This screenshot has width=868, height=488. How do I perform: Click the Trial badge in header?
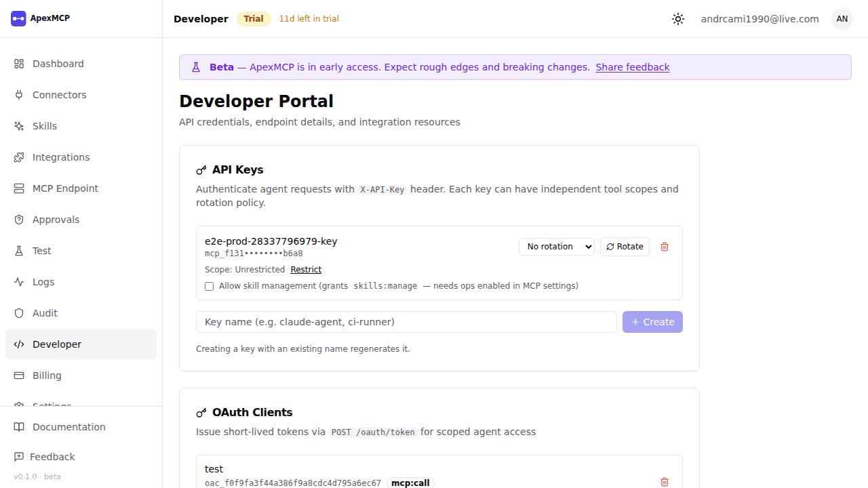click(254, 19)
